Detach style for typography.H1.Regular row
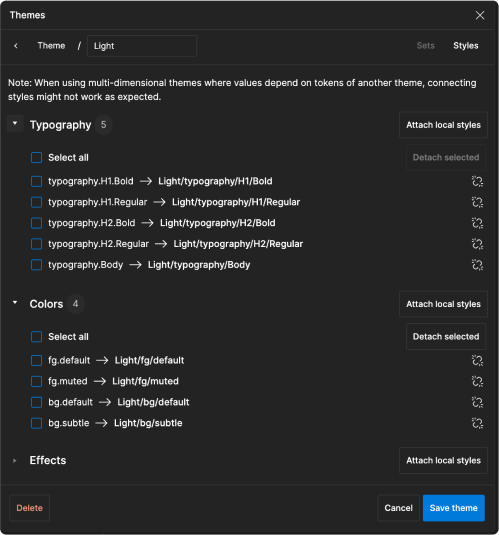 [x=477, y=202]
